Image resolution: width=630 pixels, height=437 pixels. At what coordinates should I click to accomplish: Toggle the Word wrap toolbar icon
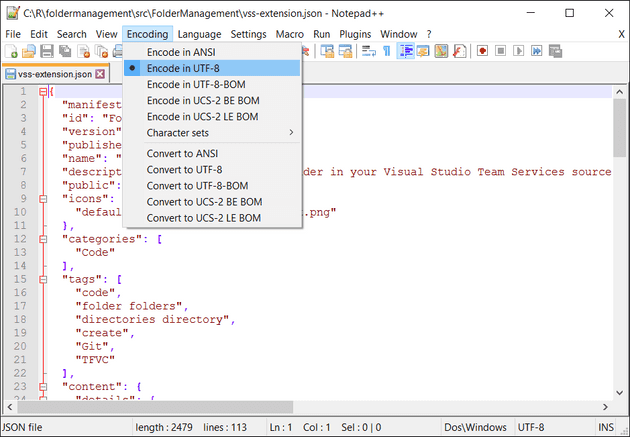click(368, 51)
